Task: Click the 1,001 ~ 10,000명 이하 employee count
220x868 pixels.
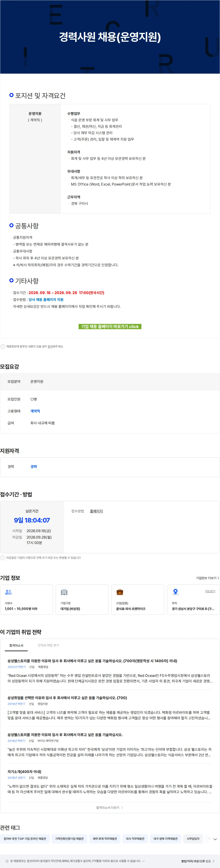Action: click(x=21, y=609)
